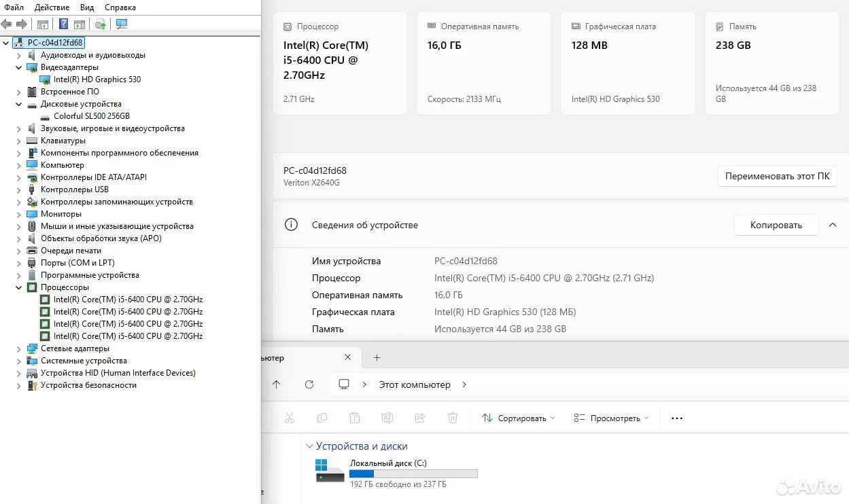This screenshot has width=849, height=504.
Task: Open the Справка menu
Action: [x=120, y=7]
